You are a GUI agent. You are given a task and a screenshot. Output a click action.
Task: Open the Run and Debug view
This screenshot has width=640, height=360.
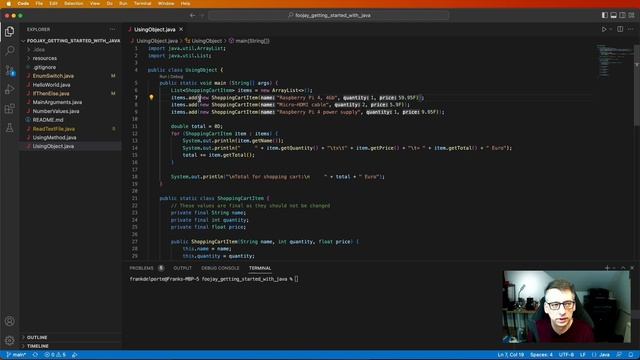(x=9, y=89)
